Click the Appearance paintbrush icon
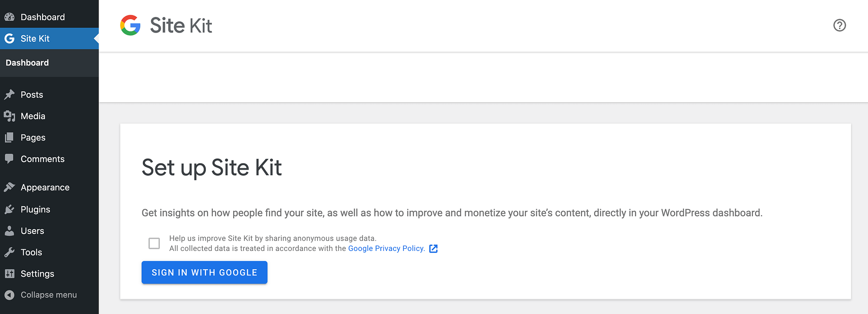The width and height of the screenshot is (868, 314). click(10, 187)
